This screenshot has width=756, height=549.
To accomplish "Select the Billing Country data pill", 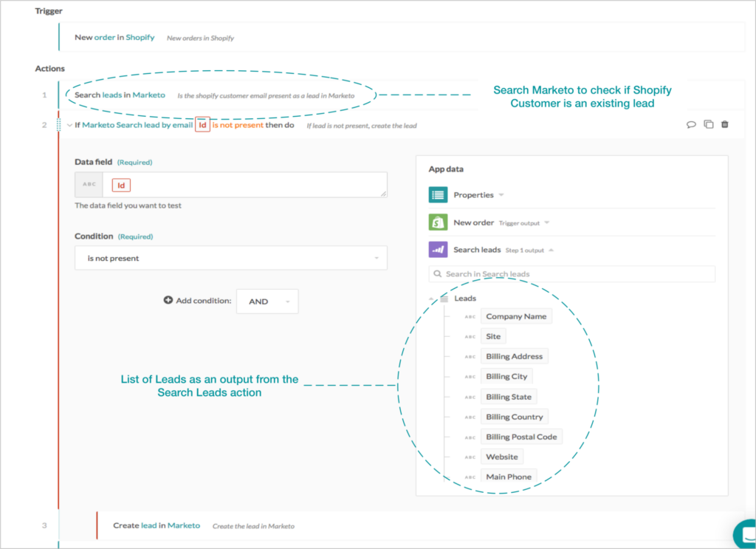I will [515, 417].
